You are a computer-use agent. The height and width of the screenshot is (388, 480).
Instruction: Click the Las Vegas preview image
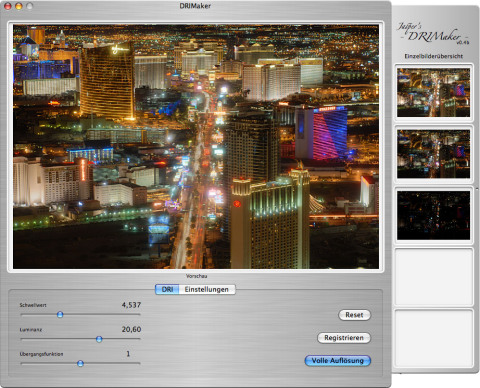point(196,146)
